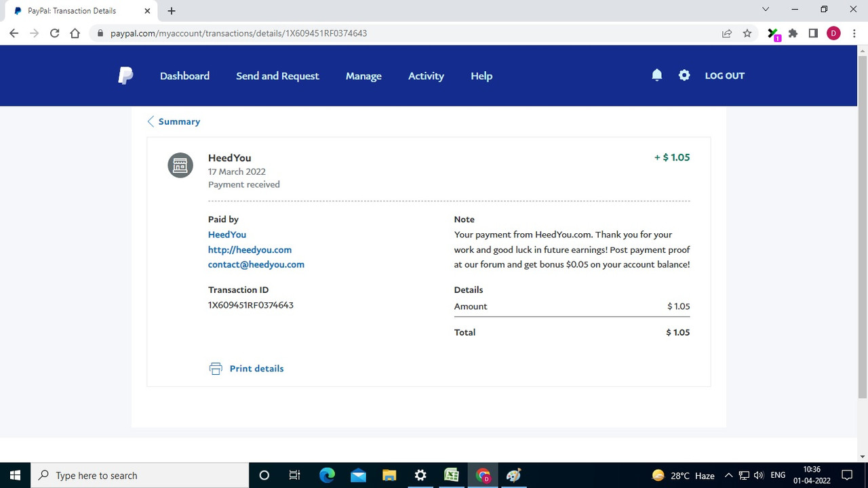Click the HeedYou payer name link
The height and width of the screenshot is (488, 868).
coord(227,235)
